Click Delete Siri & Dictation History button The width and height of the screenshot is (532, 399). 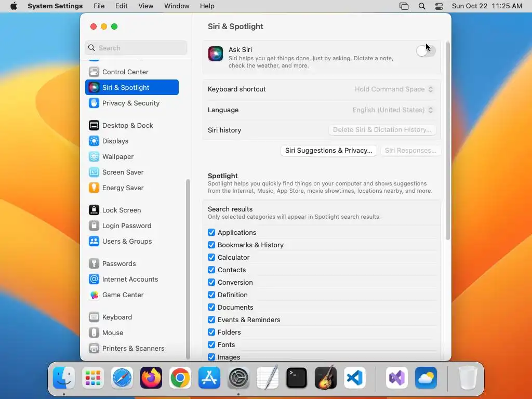click(382, 130)
